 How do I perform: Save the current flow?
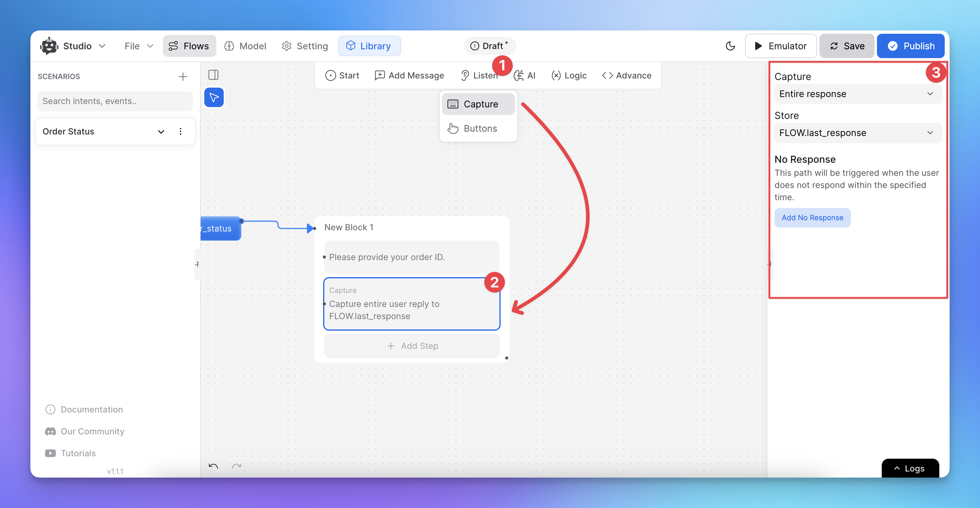[847, 46]
